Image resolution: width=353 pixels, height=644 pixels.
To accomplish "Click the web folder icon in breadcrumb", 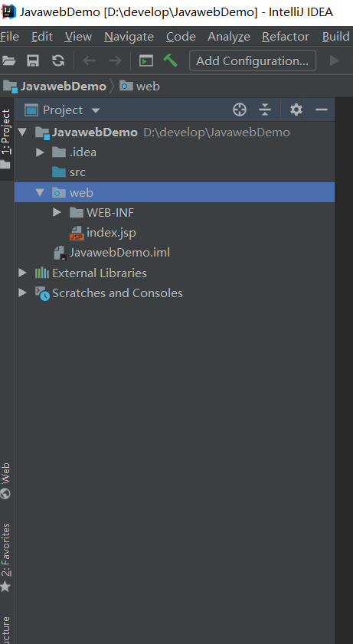I will point(126,87).
